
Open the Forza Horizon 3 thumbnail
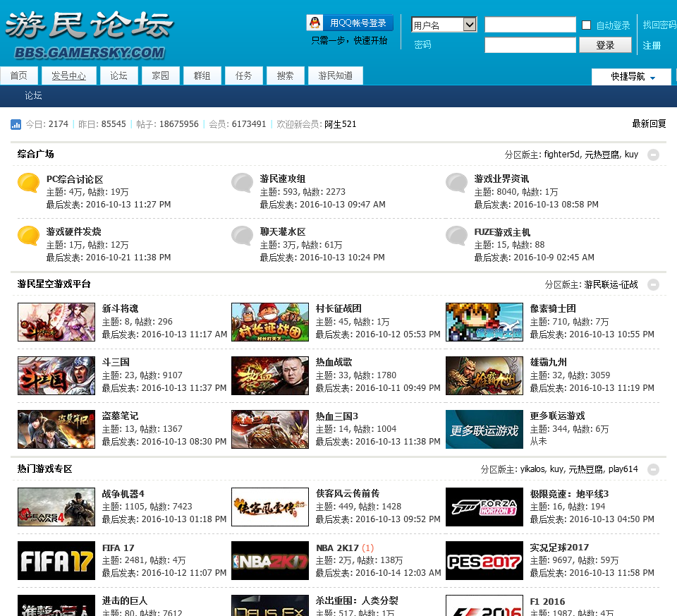pos(484,507)
